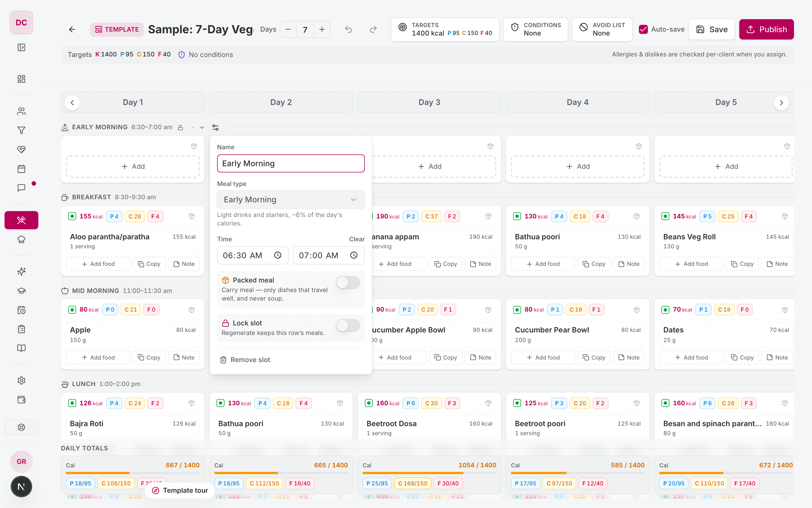Image resolution: width=812 pixels, height=508 pixels.
Task: Enable the Packed meal switch
Action: tap(348, 283)
